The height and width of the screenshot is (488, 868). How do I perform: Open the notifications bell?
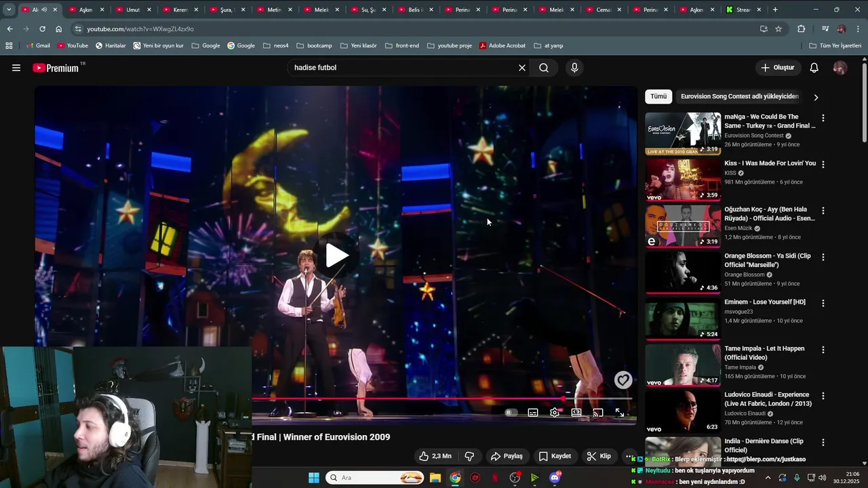click(814, 68)
